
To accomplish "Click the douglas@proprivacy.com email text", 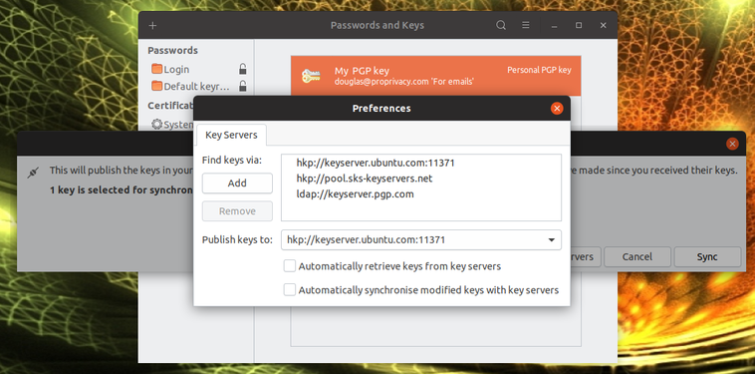I will (x=381, y=82).
